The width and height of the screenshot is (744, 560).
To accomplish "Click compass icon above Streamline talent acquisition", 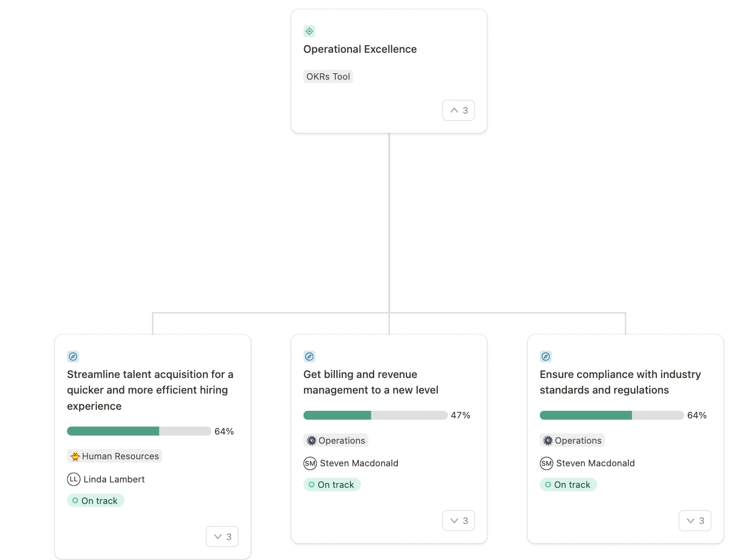I will click(73, 356).
